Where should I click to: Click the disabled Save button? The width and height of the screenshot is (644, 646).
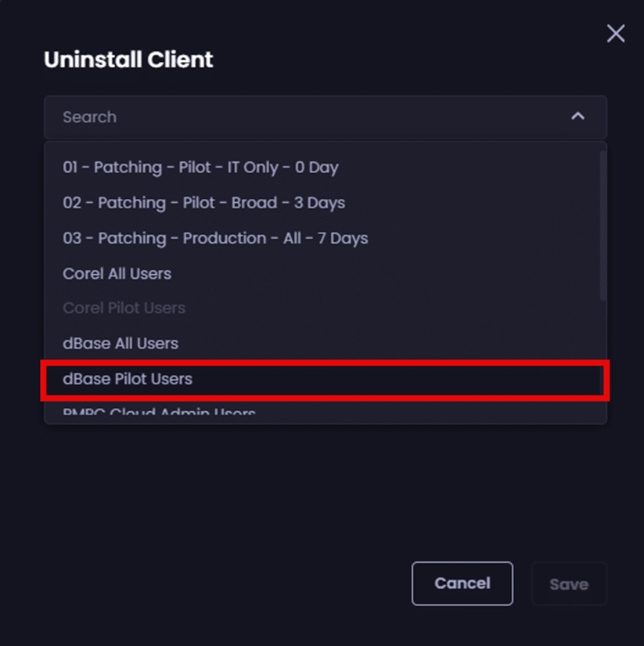click(569, 584)
